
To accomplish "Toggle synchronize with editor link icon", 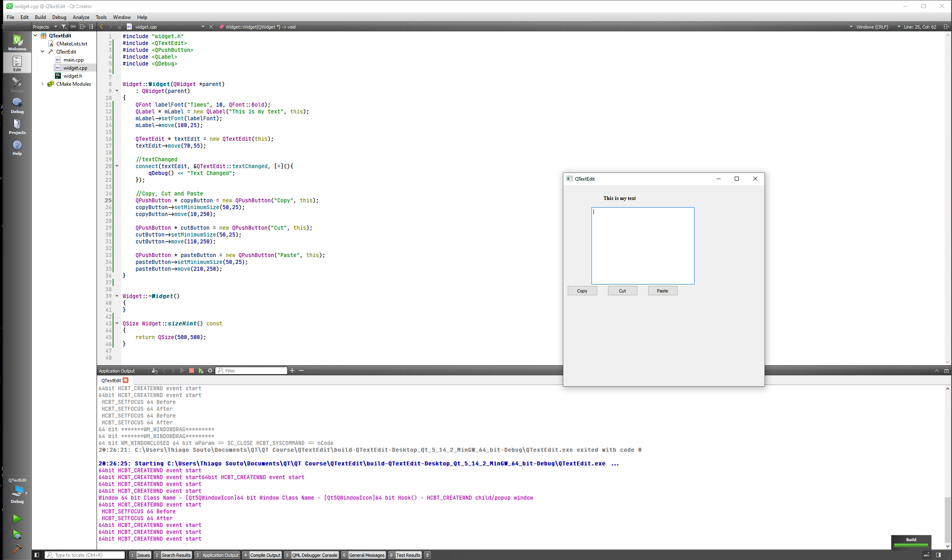I will pos(73,27).
